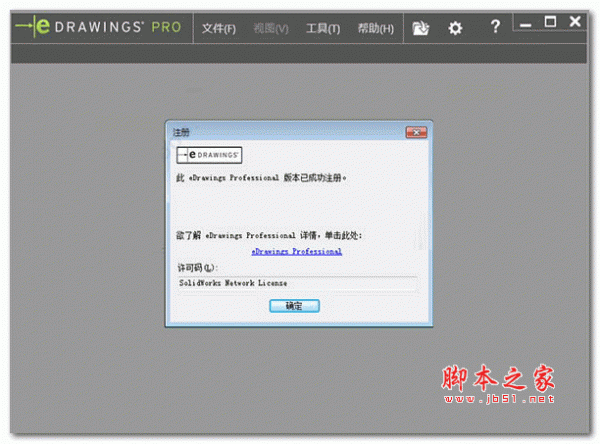Viewport: 600px width, 444px height.
Task: Click the open file folder icon
Action: pyautogui.click(x=420, y=28)
